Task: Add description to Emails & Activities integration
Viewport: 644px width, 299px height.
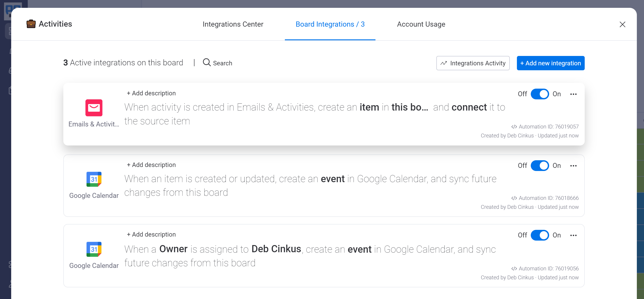Action: (x=151, y=93)
